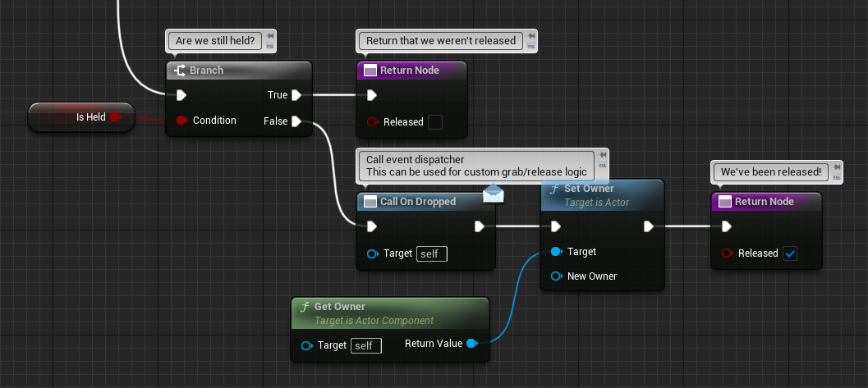Click the Set Owner New Owner pin
Viewport: 868px width, 388px height.
pos(556,276)
